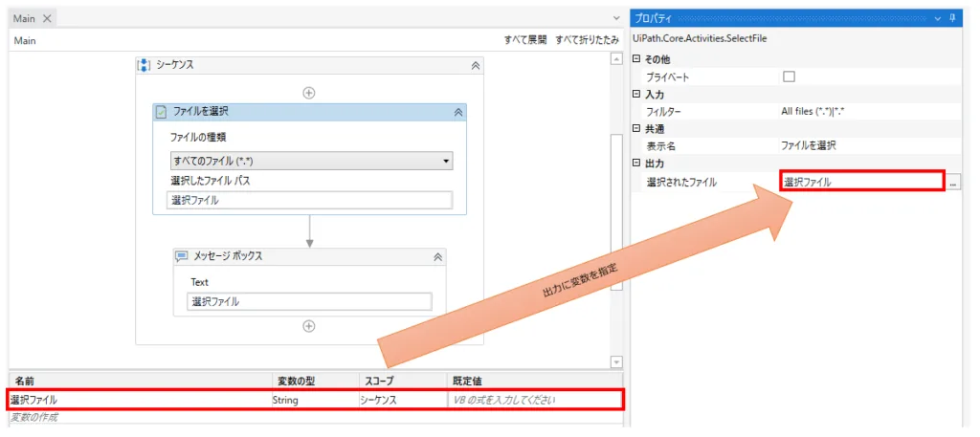Select the Main tab

tap(24, 18)
